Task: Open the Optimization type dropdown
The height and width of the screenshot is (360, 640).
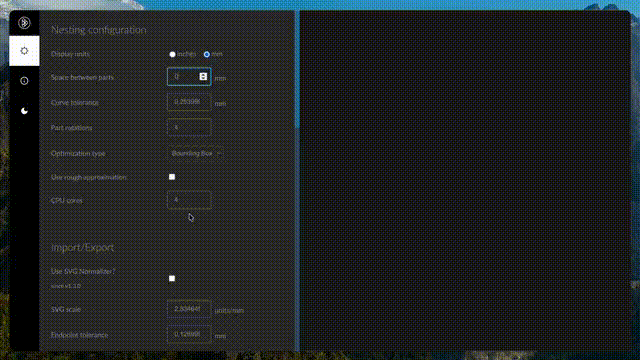Action: [x=195, y=153]
